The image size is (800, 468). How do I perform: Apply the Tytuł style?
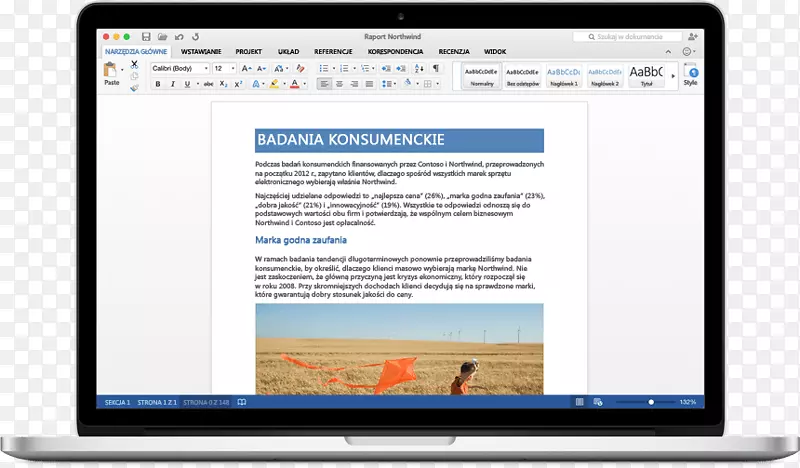(646, 76)
